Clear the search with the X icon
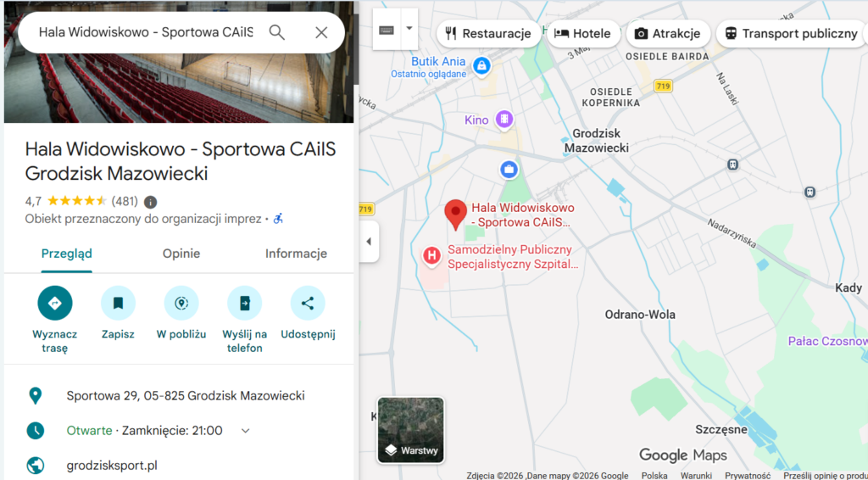868x480 pixels. click(321, 33)
